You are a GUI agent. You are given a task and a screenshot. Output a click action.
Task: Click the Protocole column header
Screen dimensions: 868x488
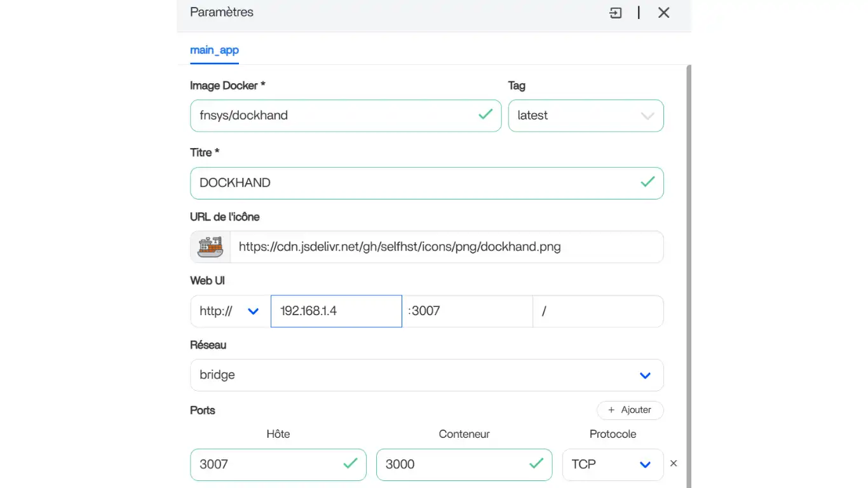(613, 434)
